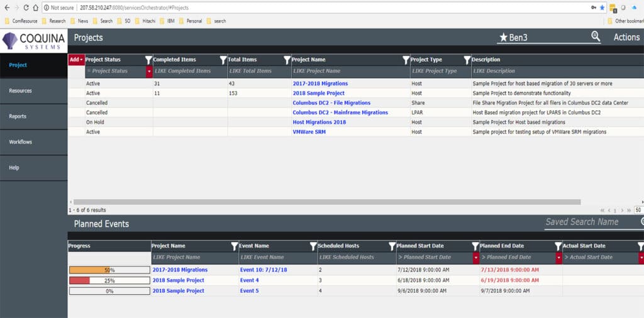Filter the Project Type column
644x318 pixels.
pos(467,60)
